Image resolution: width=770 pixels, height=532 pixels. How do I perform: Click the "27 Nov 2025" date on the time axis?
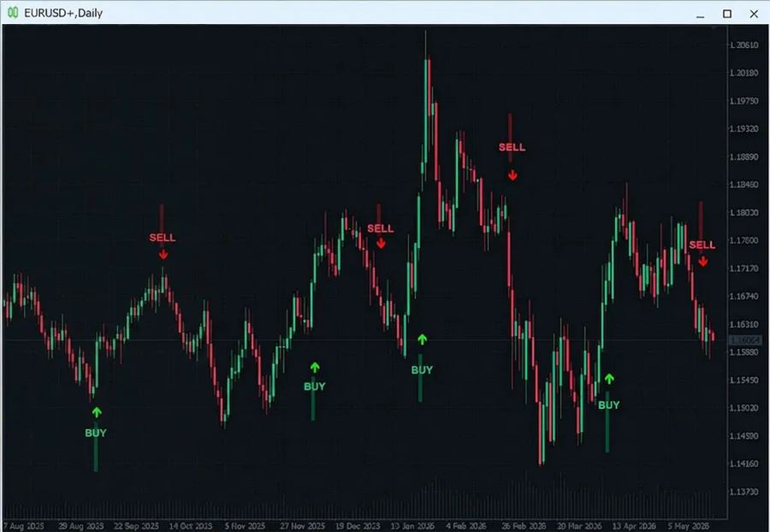303,526
